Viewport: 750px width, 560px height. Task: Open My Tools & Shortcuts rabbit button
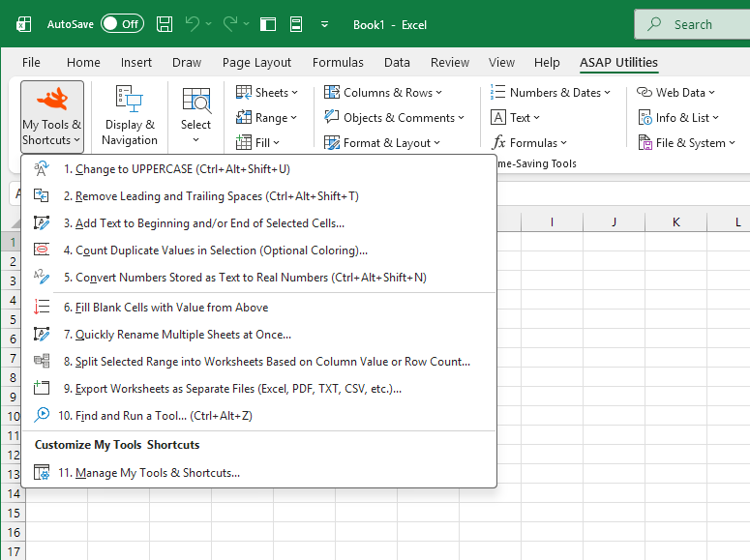tap(52, 117)
